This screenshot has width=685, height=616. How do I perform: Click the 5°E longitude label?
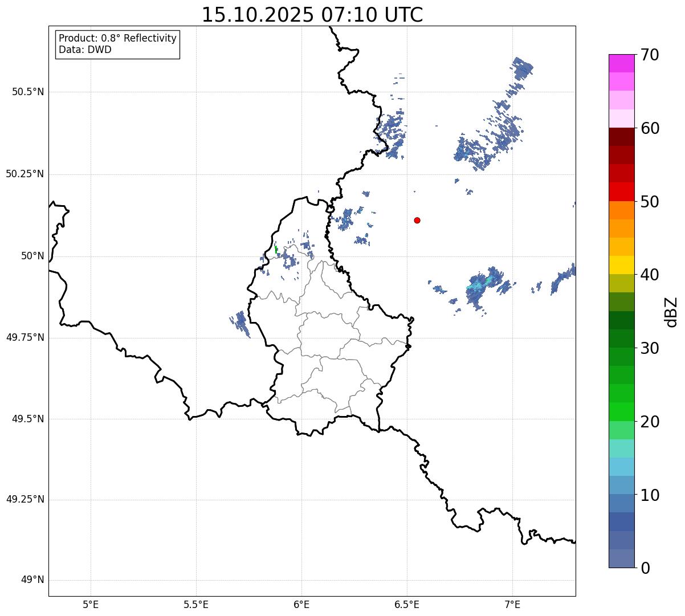point(91,604)
